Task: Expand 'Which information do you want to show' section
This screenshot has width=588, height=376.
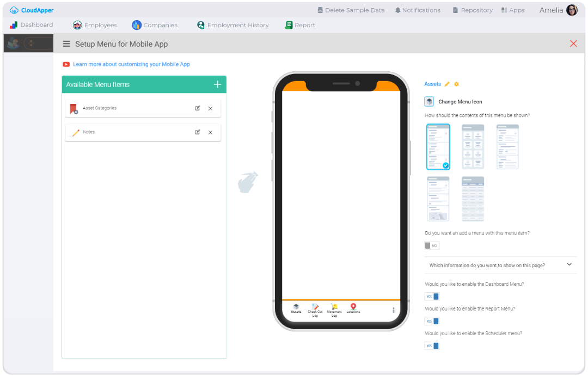Action: pyautogui.click(x=569, y=264)
